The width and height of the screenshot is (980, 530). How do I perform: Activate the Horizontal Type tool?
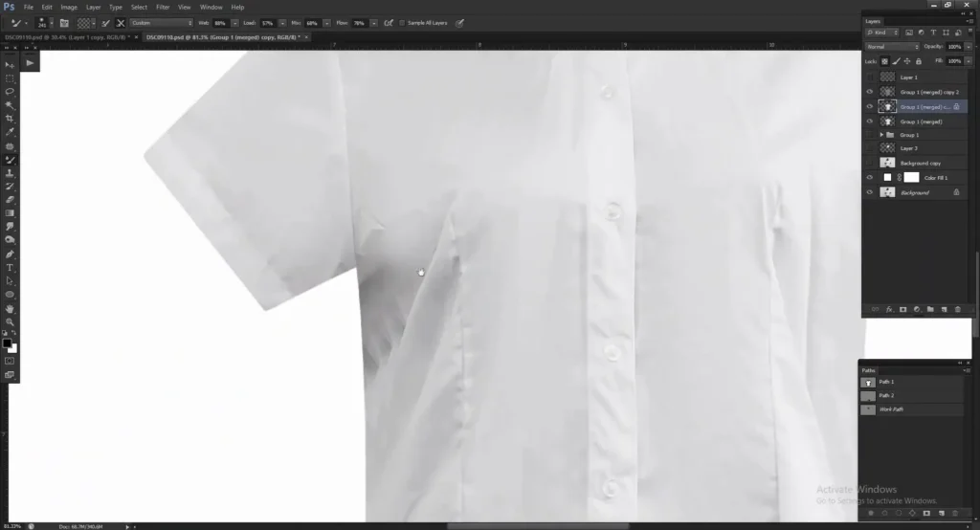(10, 267)
